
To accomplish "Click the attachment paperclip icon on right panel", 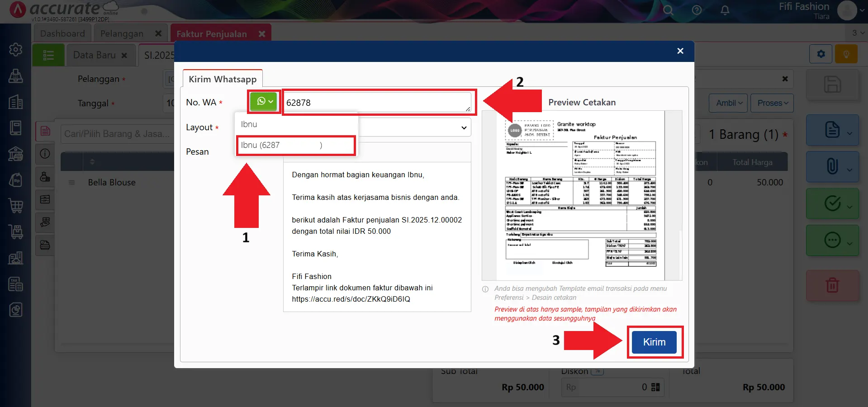I will pyautogui.click(x=832, y=166).
